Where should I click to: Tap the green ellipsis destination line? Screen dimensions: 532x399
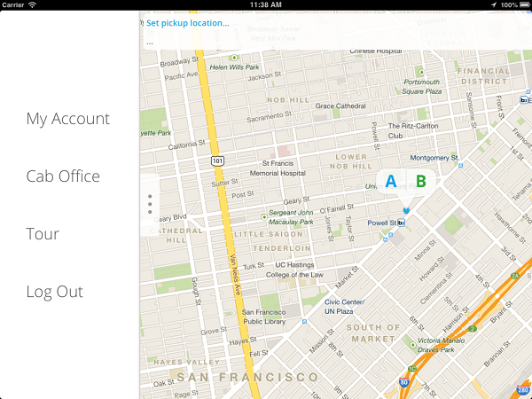(x=150, y=43)
